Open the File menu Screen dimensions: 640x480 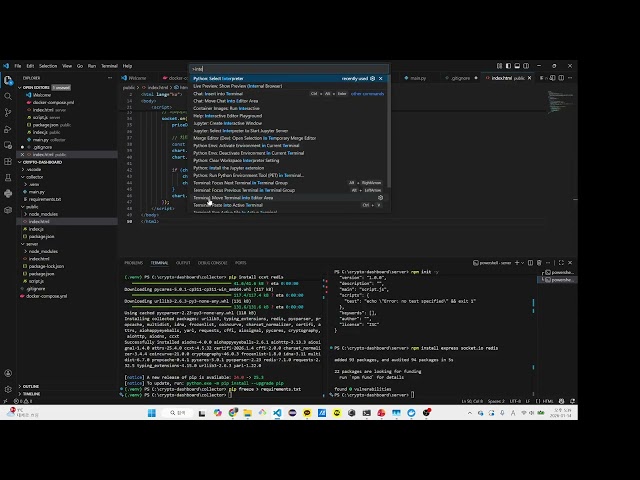18,66
